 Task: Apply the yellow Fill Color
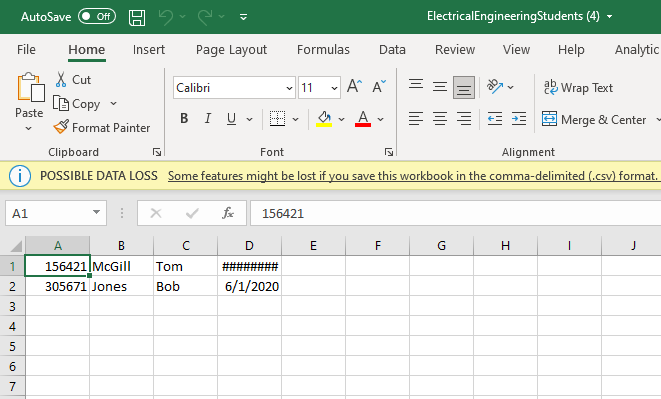click(324, 119)
